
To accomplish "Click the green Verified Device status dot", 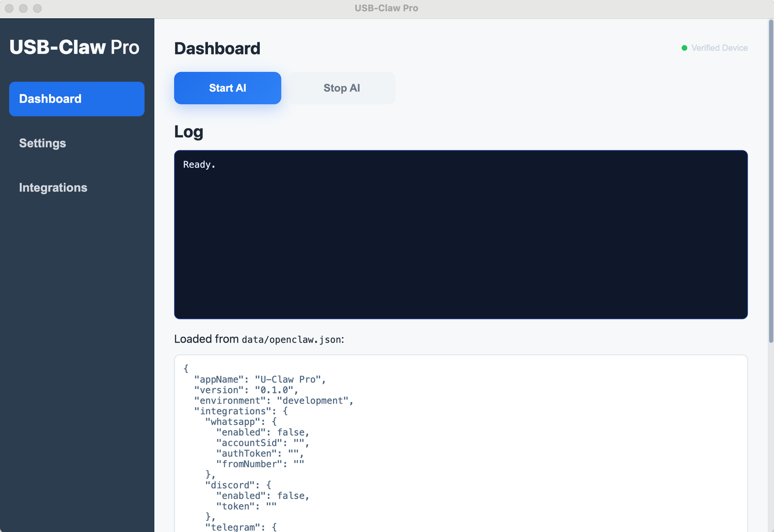I will coord(684,48).
